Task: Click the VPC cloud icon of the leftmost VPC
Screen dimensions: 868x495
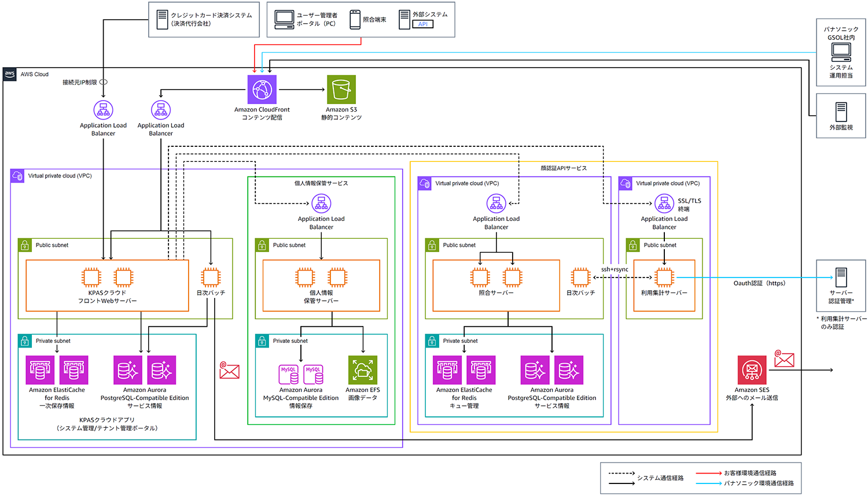Action: tap(17, 176)
